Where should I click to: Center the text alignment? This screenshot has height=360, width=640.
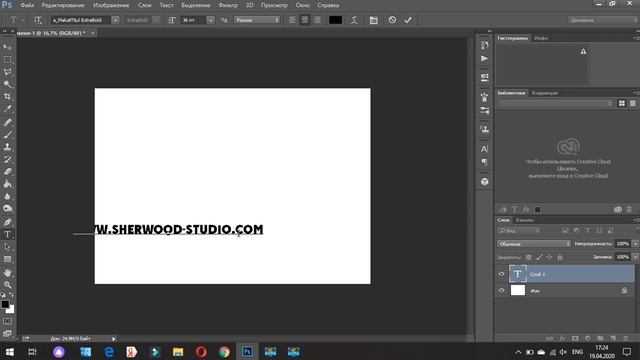(x=304, y=20)
